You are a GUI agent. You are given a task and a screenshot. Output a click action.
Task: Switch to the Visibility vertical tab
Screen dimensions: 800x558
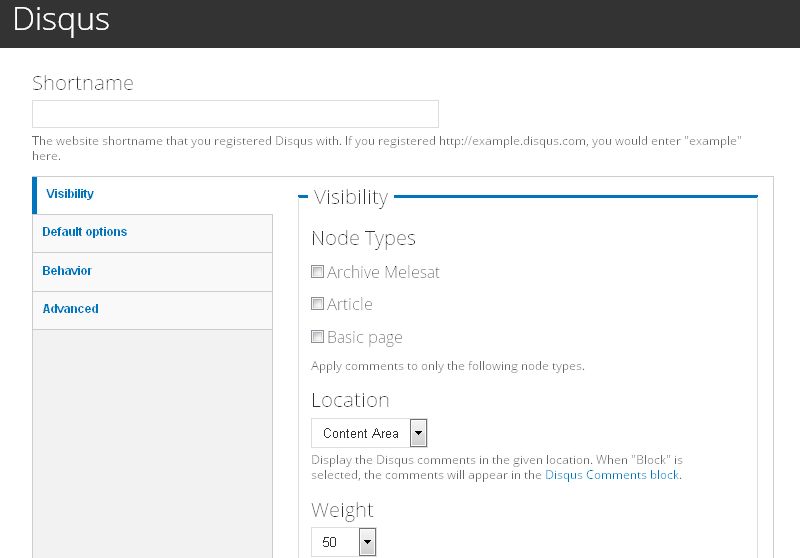[x=70, y=194]
